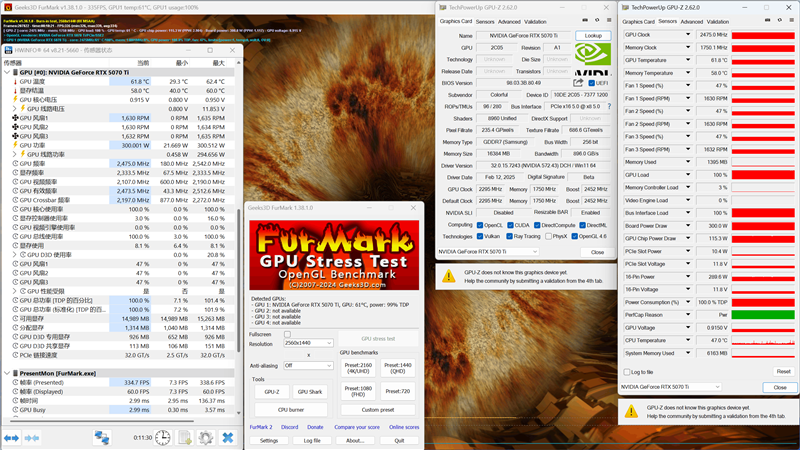The image size is (800, 450).
Task: Open FurMark Resolution dropdown
Action: pos(308,343)
